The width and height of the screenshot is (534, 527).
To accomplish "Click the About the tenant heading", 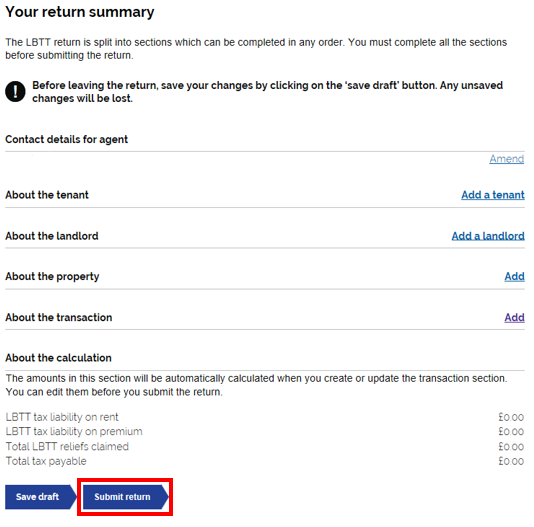I will point(47,195).
